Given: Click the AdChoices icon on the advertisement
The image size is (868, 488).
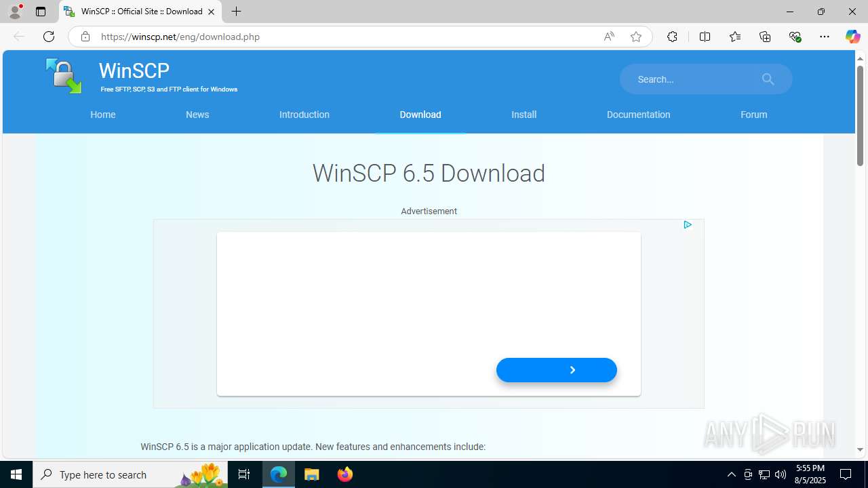Looking at the screenshot, I should point(688,224).
